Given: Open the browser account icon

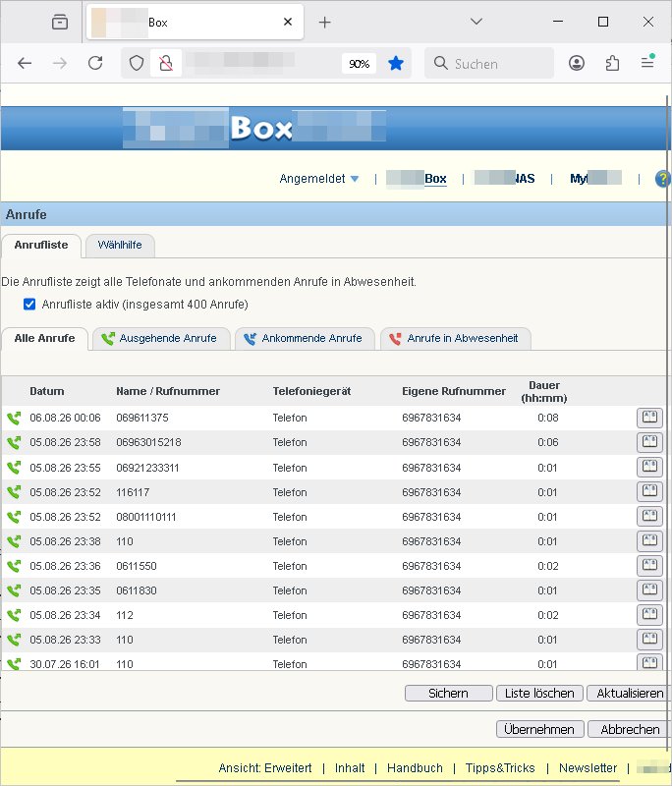Looking at the screenshot, I should [x=577, y=63].
